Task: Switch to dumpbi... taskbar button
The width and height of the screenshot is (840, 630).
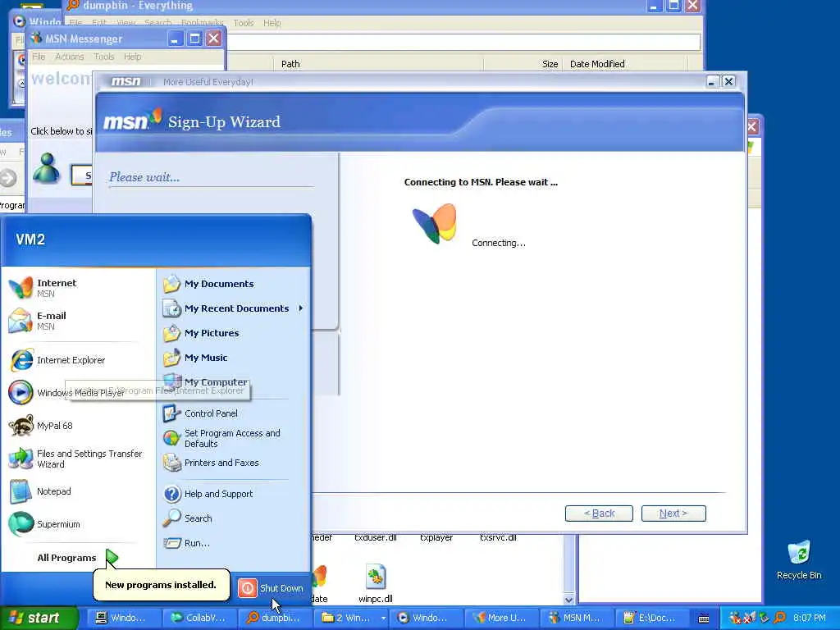Action: click(274, 619)
